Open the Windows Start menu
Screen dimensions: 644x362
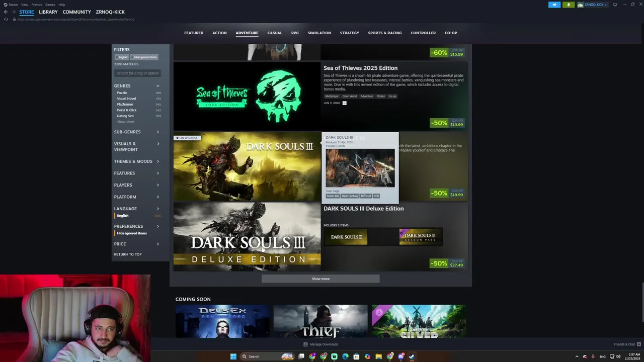233,356
